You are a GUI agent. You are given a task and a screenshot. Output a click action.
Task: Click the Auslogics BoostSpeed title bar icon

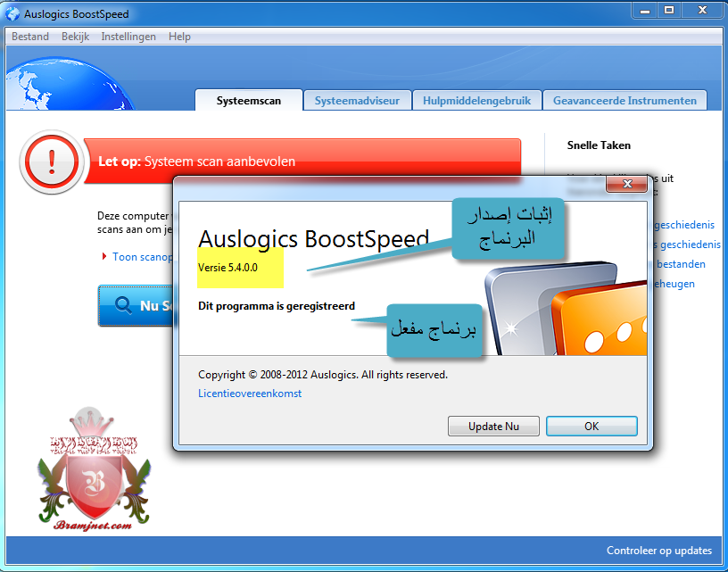pyautogui.click(x=12, y=14)
